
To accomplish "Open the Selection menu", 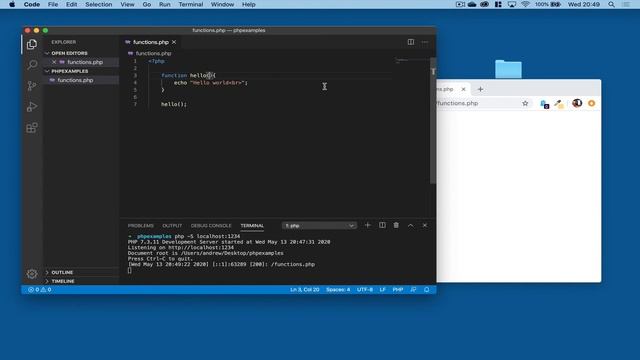I will (x=99, y=4).
